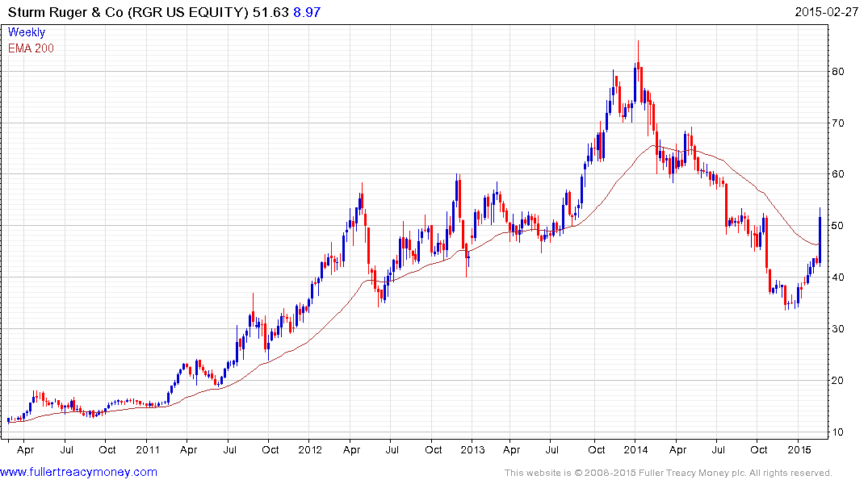
Task: Open the www.fullertreacymoney.com link
Action: coord(78,472)
